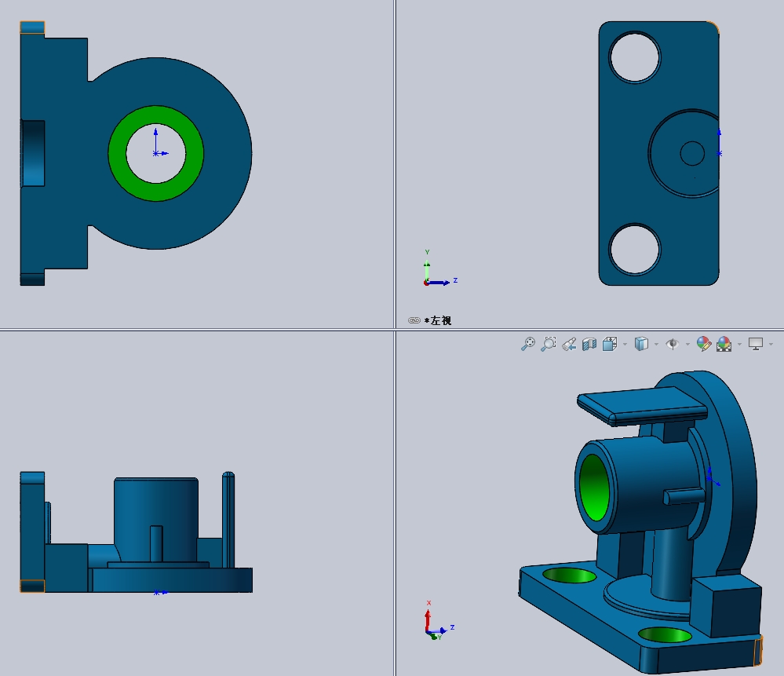Click the view link icon beside 左視
Screen dimensions: 784x676
click(x=414, y=321)
